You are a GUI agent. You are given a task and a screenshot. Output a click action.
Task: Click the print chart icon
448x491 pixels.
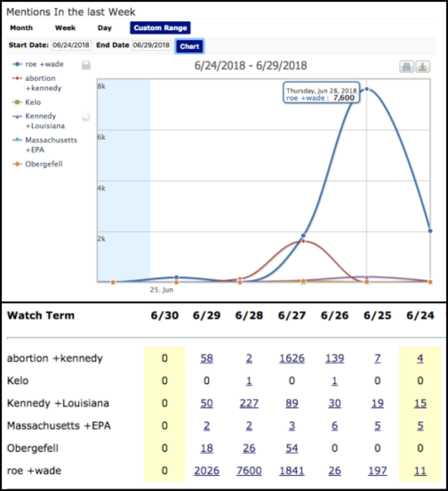pyautogui.click(x=407, y=67)
